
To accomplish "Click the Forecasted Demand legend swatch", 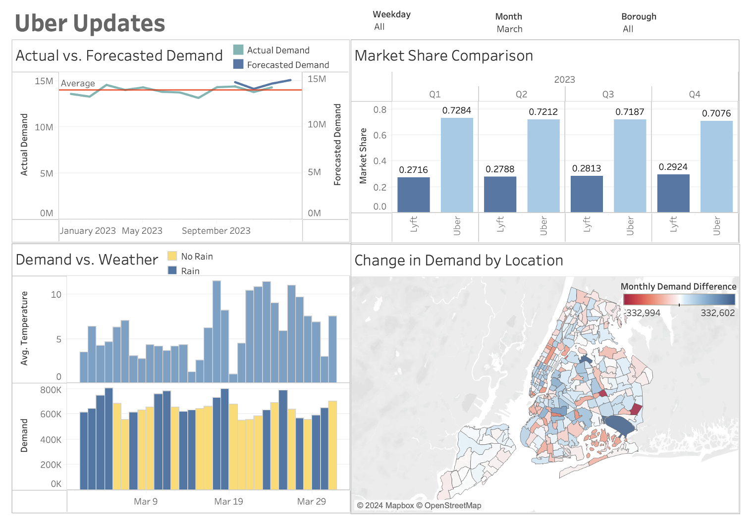I will point(238,64).
